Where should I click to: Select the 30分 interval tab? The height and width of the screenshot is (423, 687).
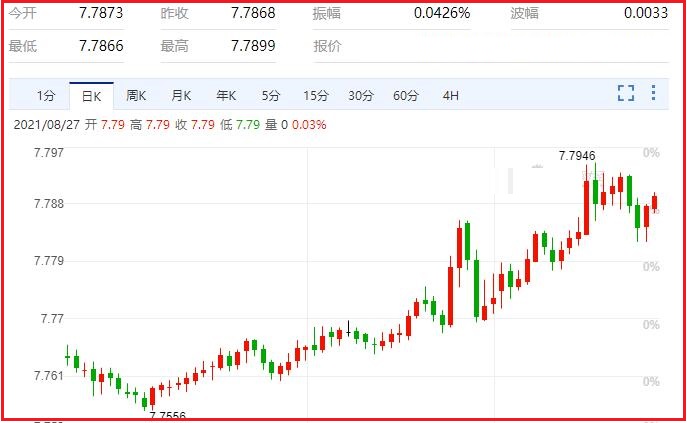point(361,96)
